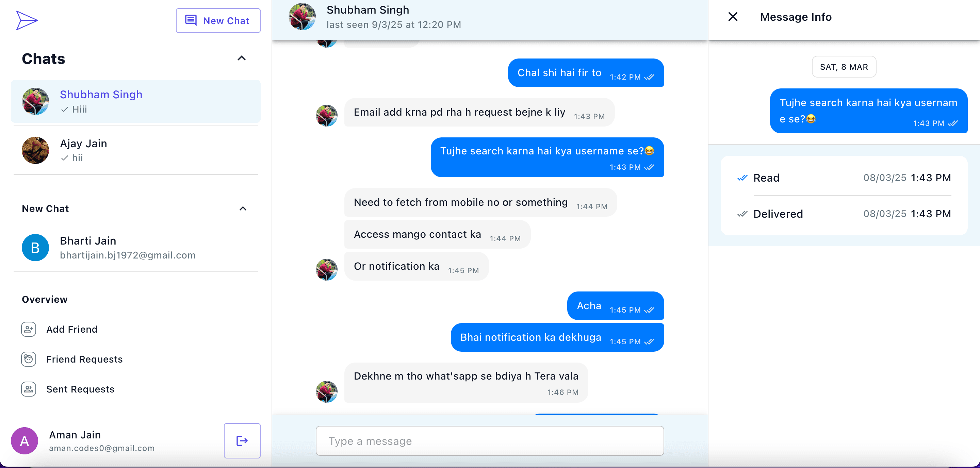This screenshot has height=468, width=980.
Task: Click Bharti Jain's blue avatar
Action: (x=35, y=248)
